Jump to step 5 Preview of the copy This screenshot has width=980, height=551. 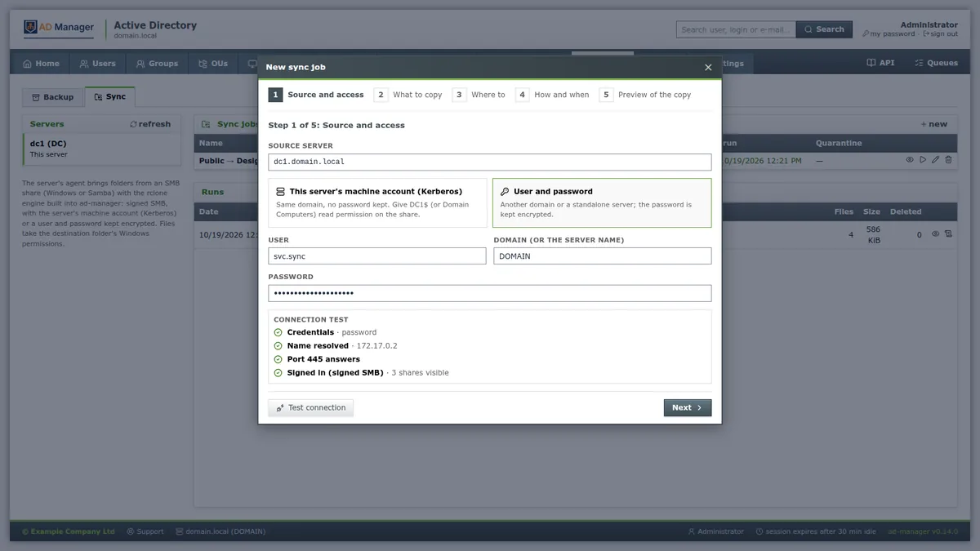[x=645, y=95]
